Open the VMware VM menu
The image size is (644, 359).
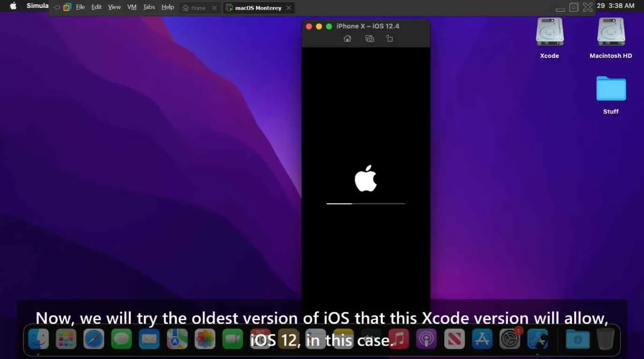point(132,7)
